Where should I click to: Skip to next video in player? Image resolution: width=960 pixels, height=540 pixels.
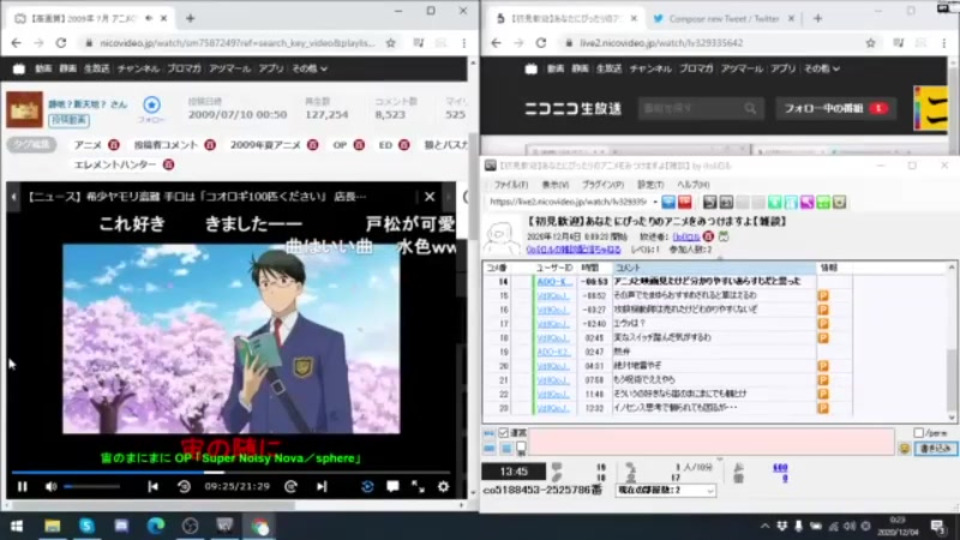322,487
